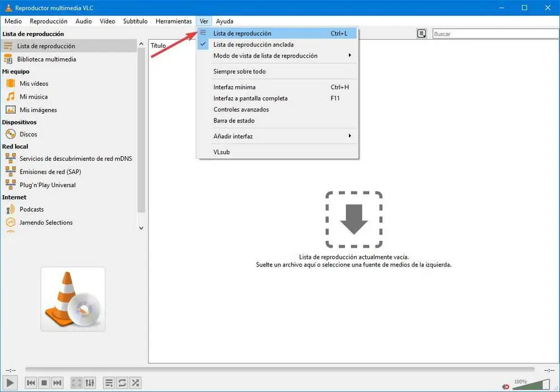Click the VLC cone title bar icon

[8, 7]
